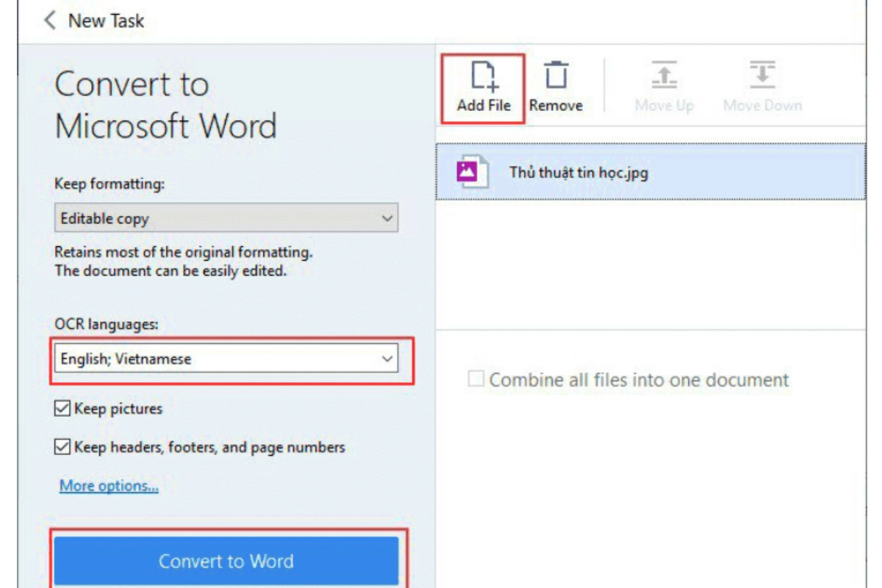
Task: Toggle Combine all files into one document
Action: click(476, 380)
